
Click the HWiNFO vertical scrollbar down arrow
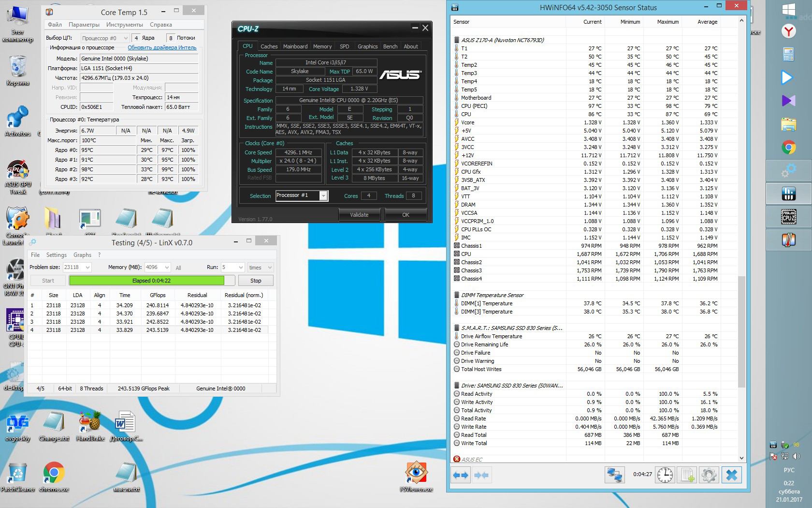coord(742,458)
